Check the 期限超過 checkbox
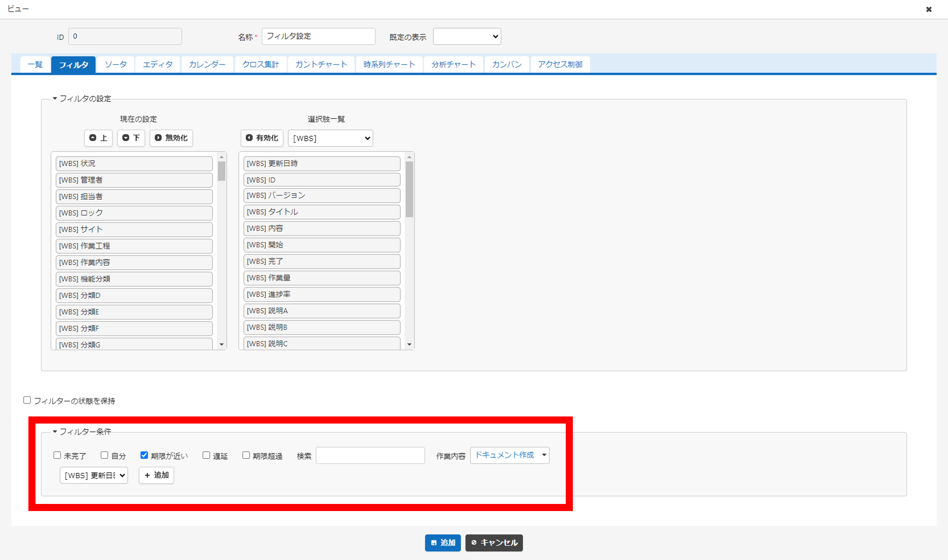This screenshot has width=948, height=560. [x=246, y=455]
